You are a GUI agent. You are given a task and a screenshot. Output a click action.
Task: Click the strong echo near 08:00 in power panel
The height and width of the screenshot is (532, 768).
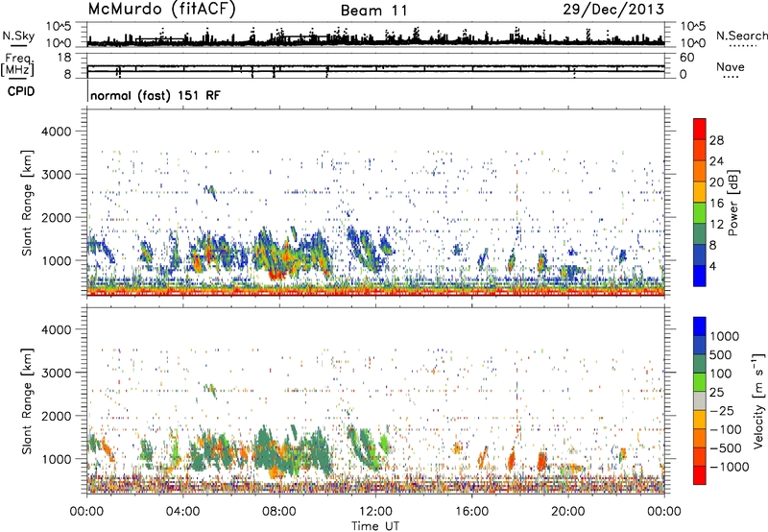[x=277, y=274]
